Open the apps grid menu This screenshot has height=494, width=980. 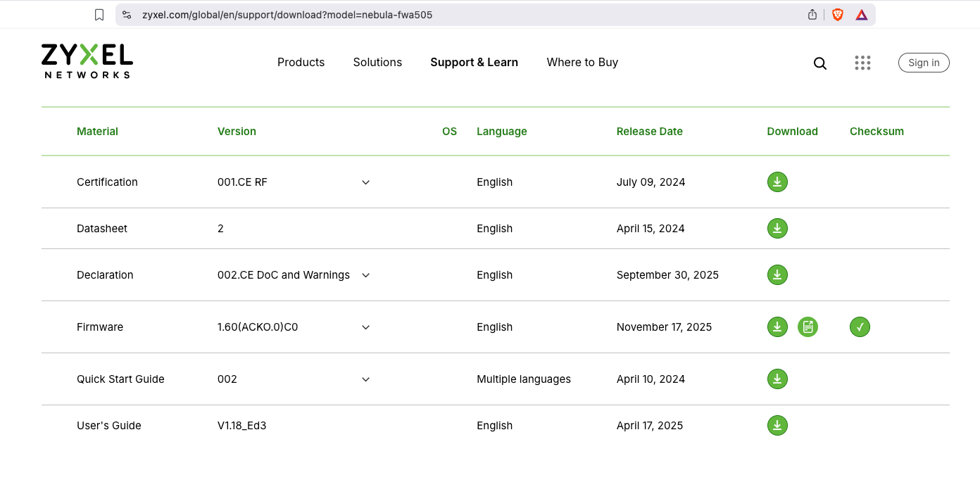(x=862, y=63)
